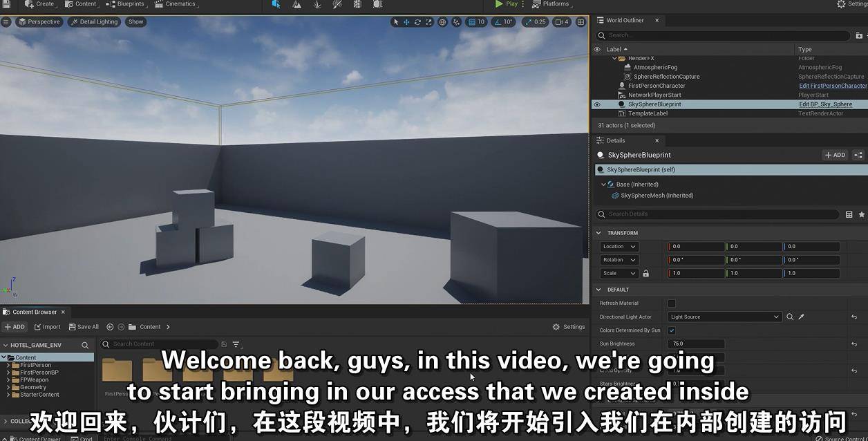
Task: Toggle visibility column eye header
Action: click(x=597, y=49)
